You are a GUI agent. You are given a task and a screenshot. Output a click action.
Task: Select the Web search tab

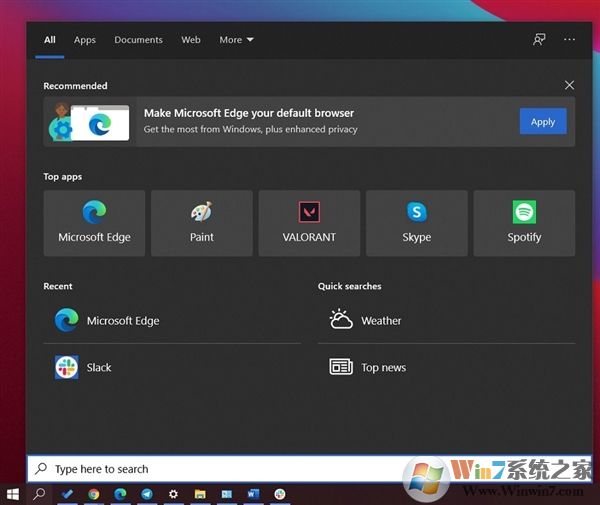tap(191, 40)
